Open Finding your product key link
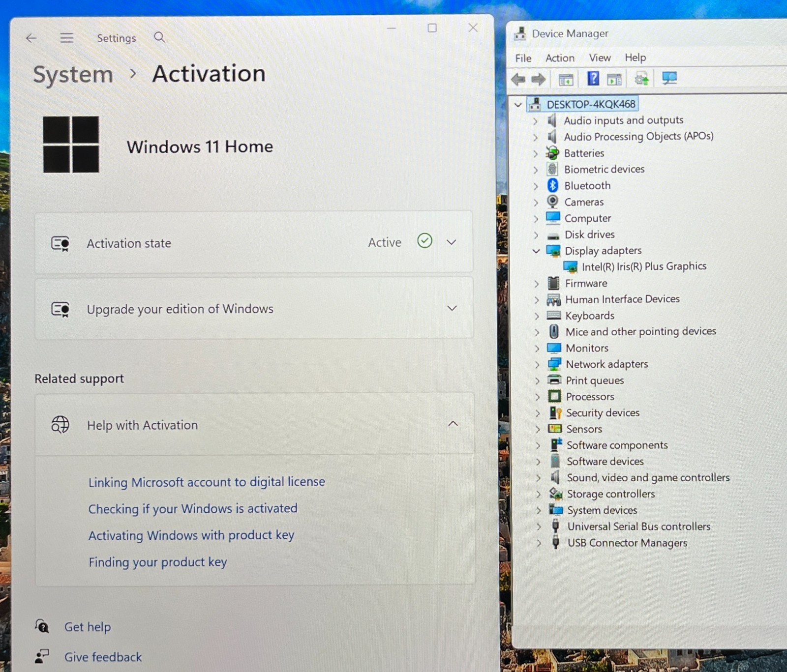787x672 pixels. coord(158,562)
